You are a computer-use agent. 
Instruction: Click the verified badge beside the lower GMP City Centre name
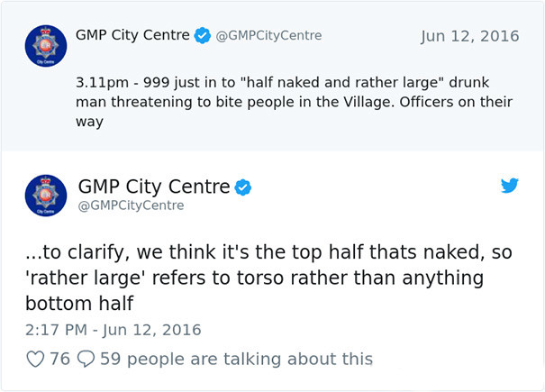tap(243, 187)
